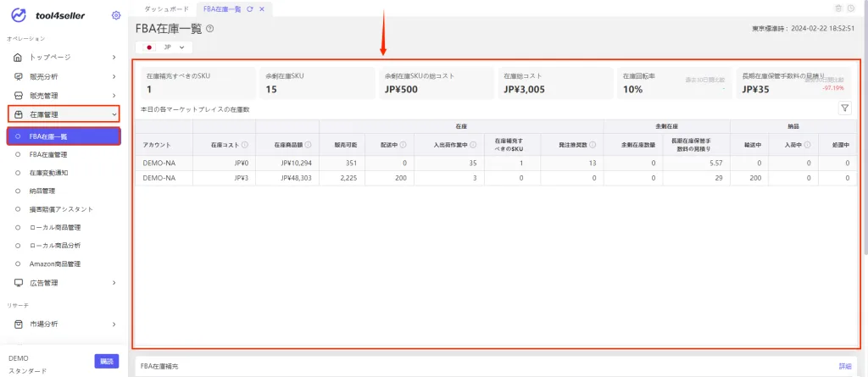Open settings gear beside tool4seller logo
Image resolution: width=868 pixels, height=377 pixels.
[x=115, y=15]
